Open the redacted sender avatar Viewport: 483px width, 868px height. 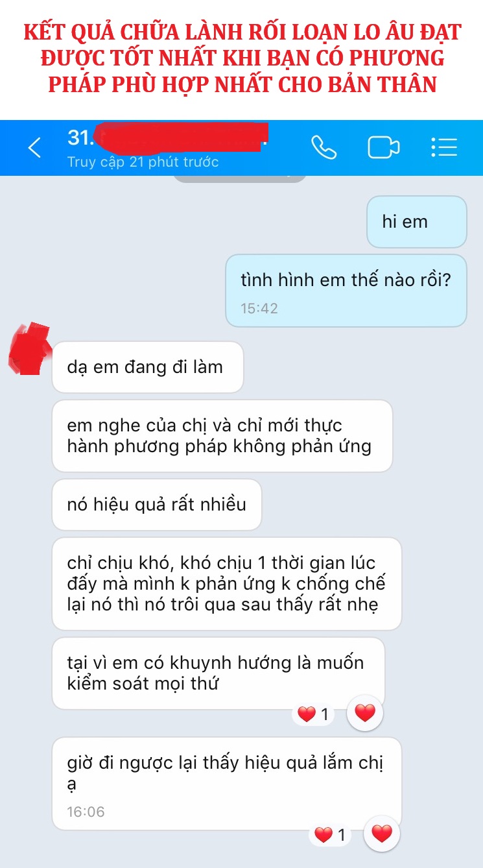[x=30, y=349]
